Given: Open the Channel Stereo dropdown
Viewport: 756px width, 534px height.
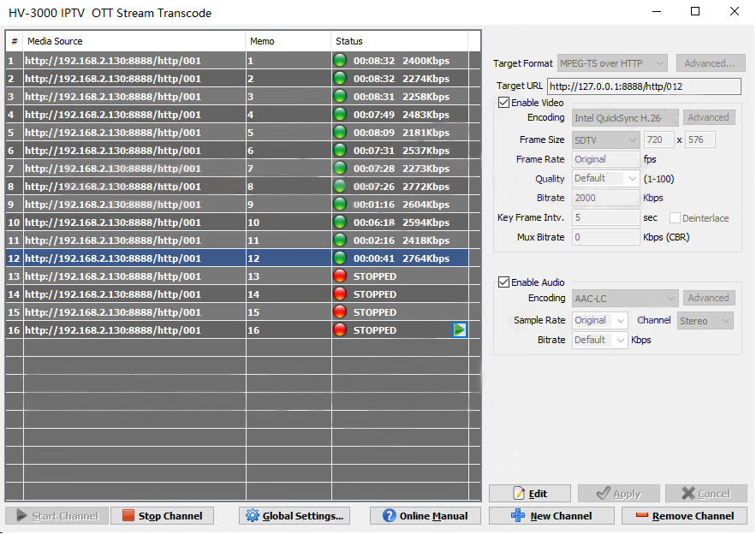Looking at the screenshot, I should click(x=705, y=321).
